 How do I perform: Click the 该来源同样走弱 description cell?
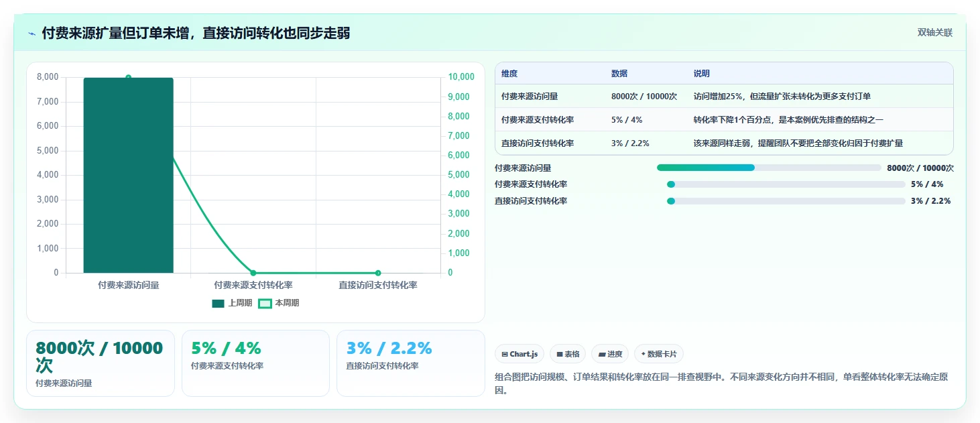coord(798,143)
